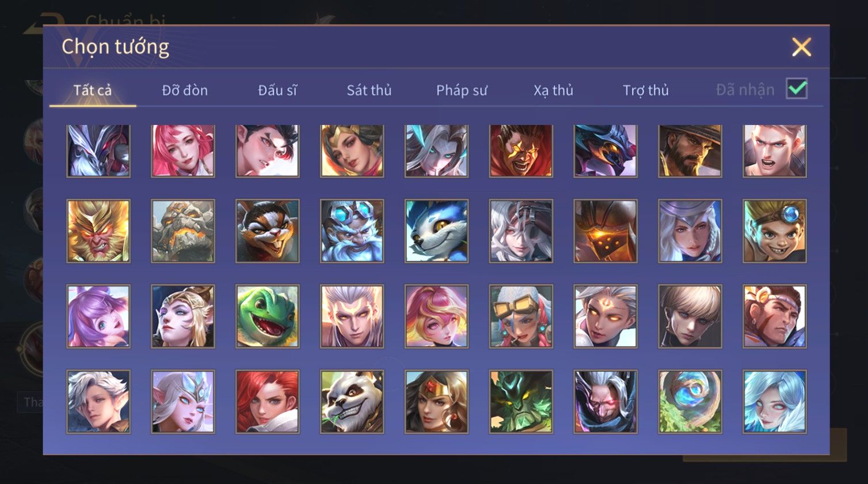Image resolution: width=868 pixels, height=484 pixels.
Task: Toggle the Đã nhận checkbox
Action: click(797, 89)
